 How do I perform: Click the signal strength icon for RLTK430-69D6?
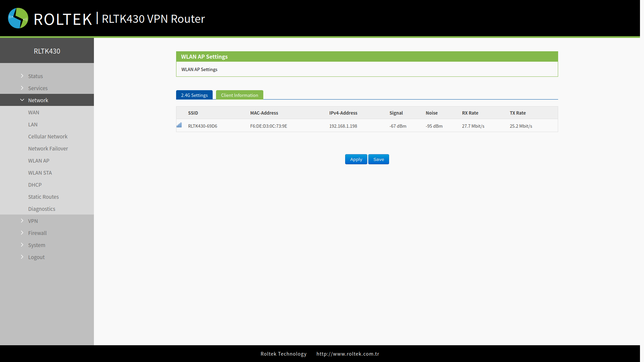[179, 125]
